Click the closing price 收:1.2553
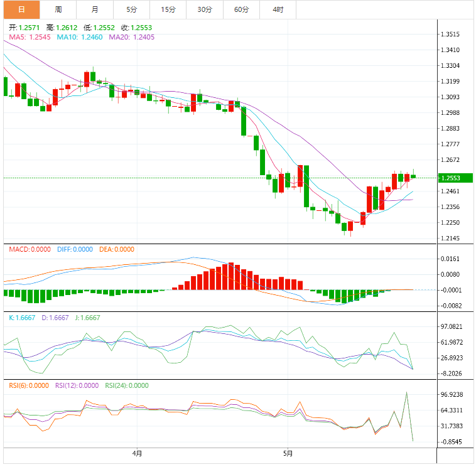 tap(137, 28)
